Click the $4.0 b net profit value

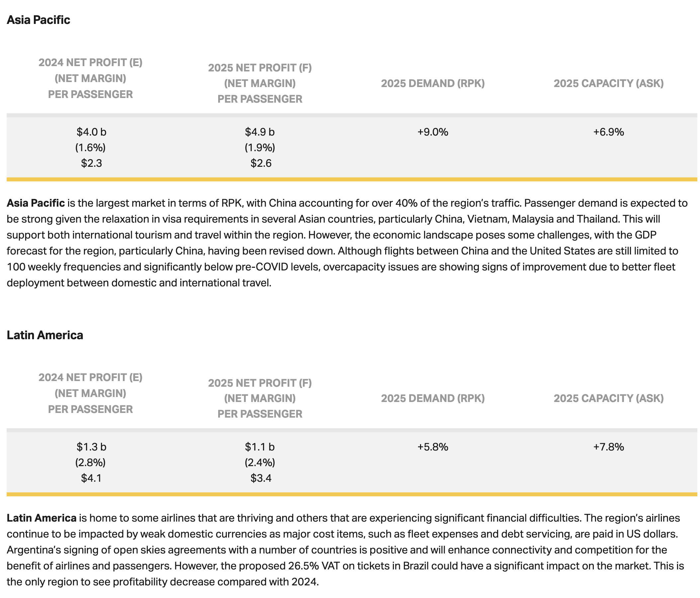point(91,132)
